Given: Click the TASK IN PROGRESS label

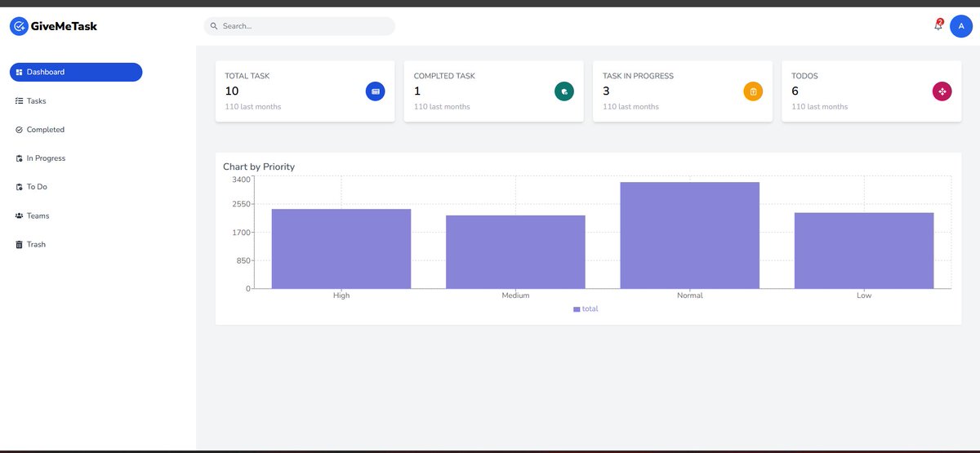Looking at the screenshot, I should (x=639, y=76).
